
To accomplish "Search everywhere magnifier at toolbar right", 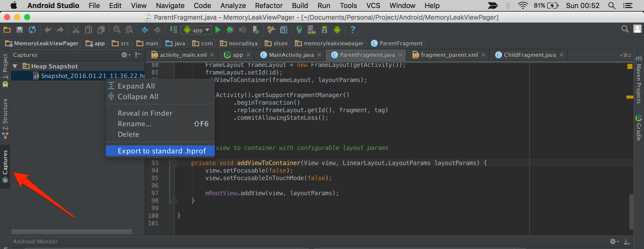I will pos(625,29).
